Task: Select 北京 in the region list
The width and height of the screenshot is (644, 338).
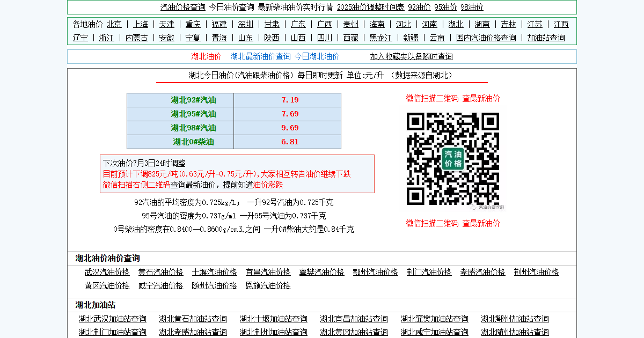Action: [114, 24]
